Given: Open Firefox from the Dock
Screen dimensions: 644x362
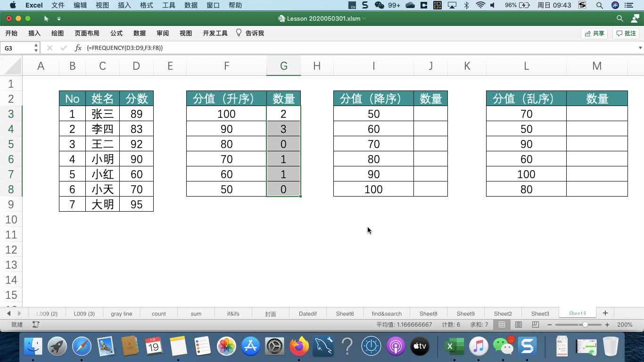Looking at the screenshot, I should pos(299,347).
